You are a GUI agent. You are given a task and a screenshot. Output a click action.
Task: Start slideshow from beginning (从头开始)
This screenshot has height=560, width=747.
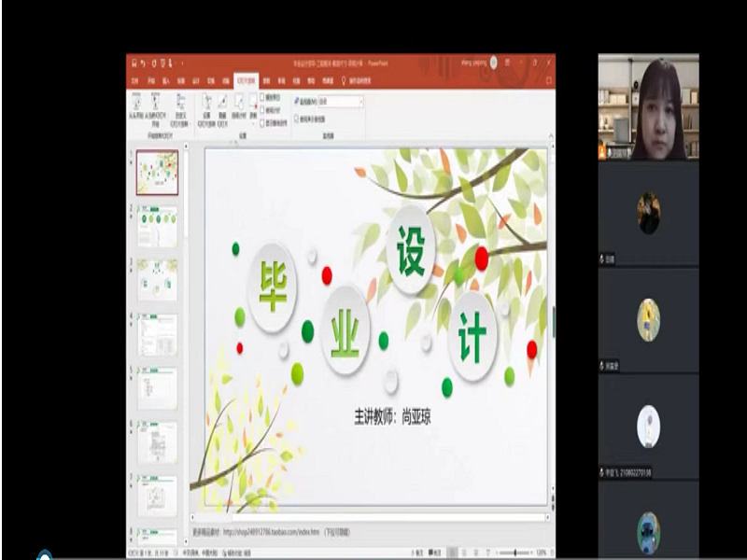[136, 106]
